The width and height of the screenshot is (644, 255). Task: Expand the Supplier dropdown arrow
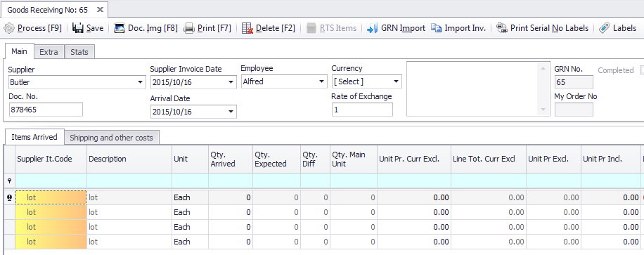(x=141, y=82)
